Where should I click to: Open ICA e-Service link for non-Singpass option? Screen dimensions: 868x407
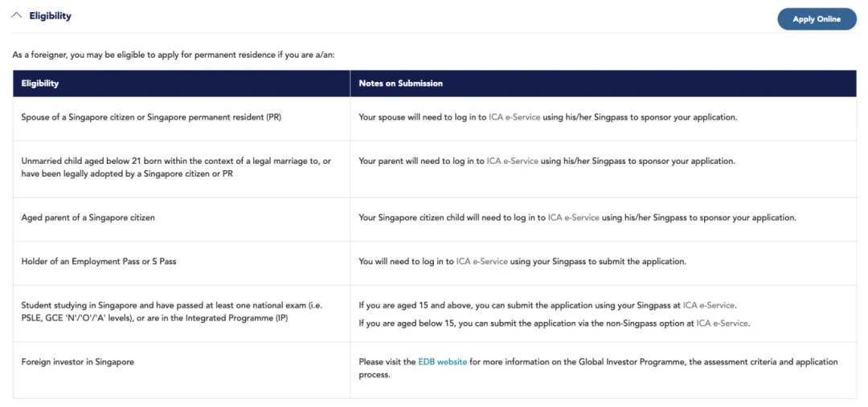pyautogui.click(x=723, y=324)
